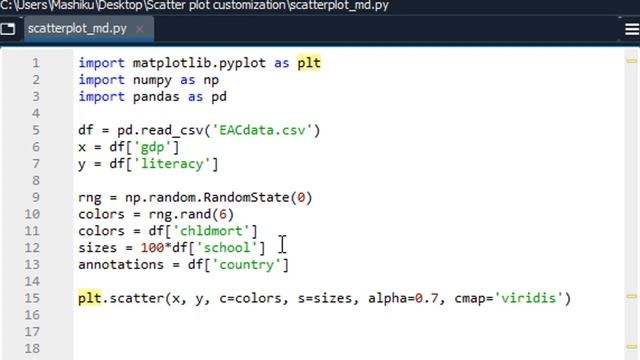
Task: Click 'alpha=0.7' in the scatter call
Action: tap(403, 298)
